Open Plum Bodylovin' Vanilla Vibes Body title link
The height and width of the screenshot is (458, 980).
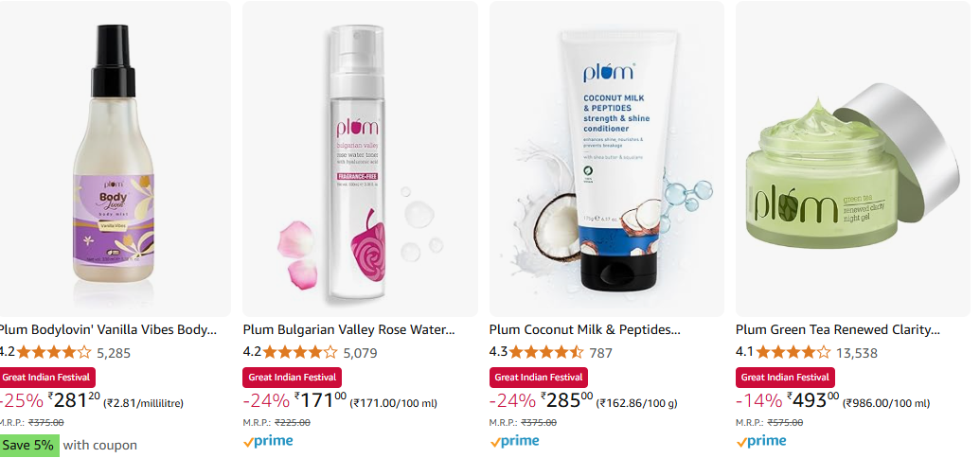108,329
